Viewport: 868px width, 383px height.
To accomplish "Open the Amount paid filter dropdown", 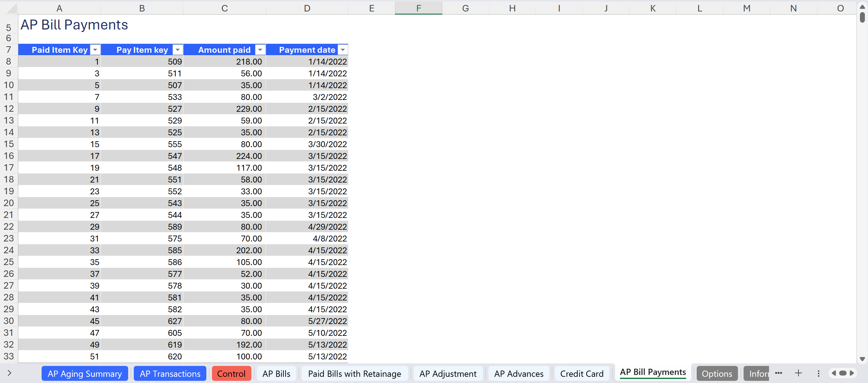I will click(260, 50).
